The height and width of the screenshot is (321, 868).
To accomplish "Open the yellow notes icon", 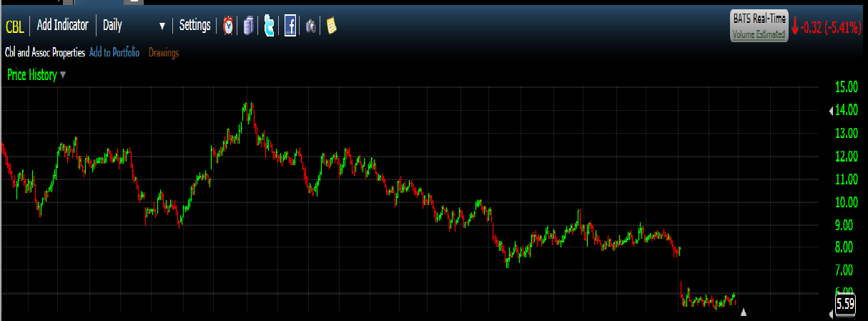I will pos(331,26).
